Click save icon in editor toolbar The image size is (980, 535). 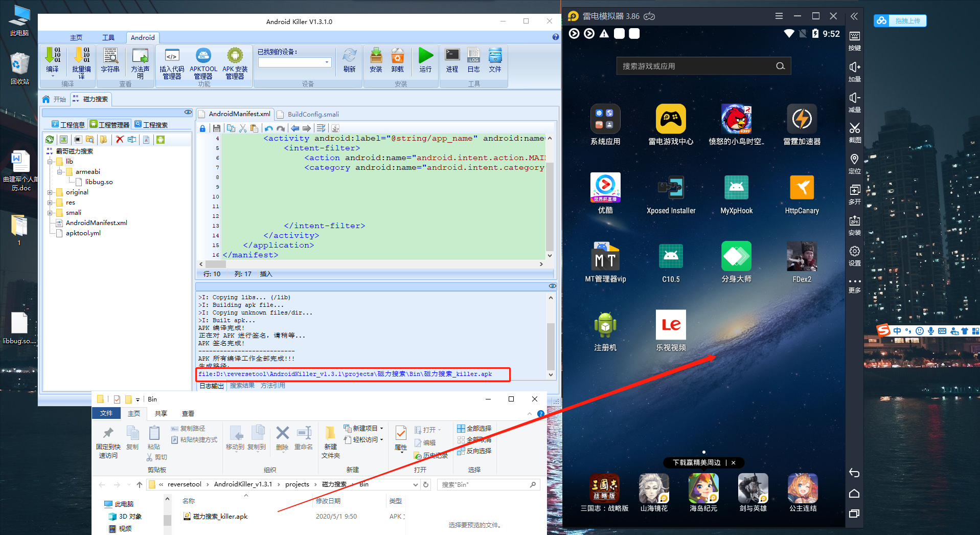(217, 128)
